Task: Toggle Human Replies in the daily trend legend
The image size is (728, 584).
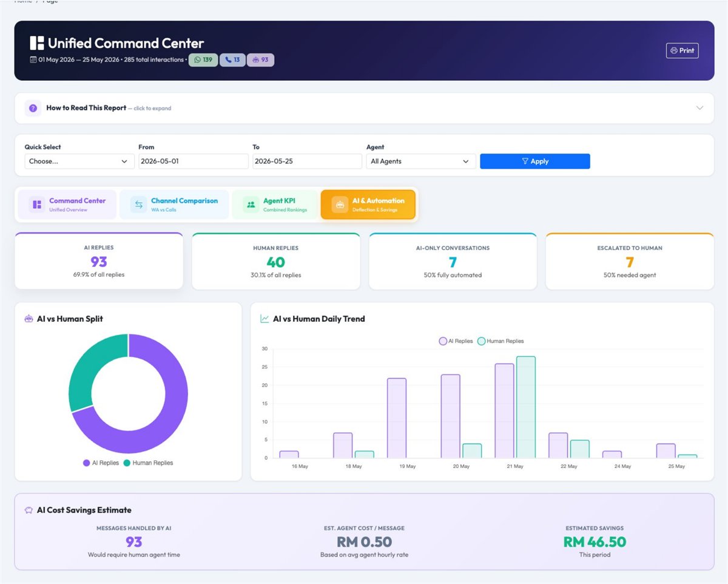Action: [501, 341]
